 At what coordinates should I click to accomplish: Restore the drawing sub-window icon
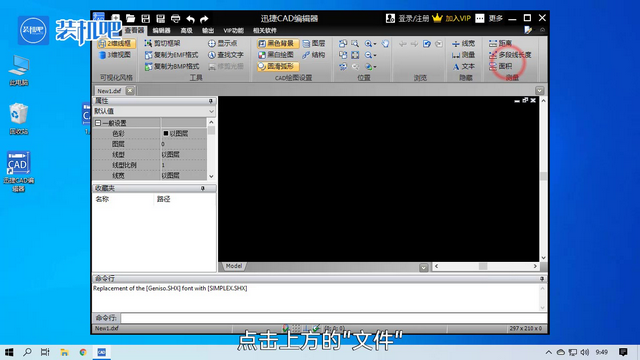pyautogui.click(x=525, y=100)
